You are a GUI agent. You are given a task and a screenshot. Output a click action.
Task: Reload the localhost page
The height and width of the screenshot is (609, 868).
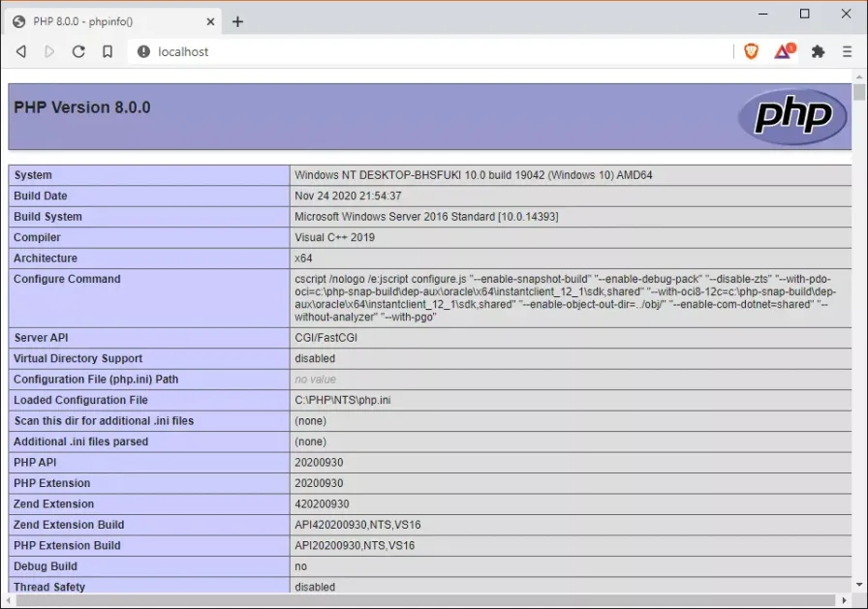click(x=78, y=51)
